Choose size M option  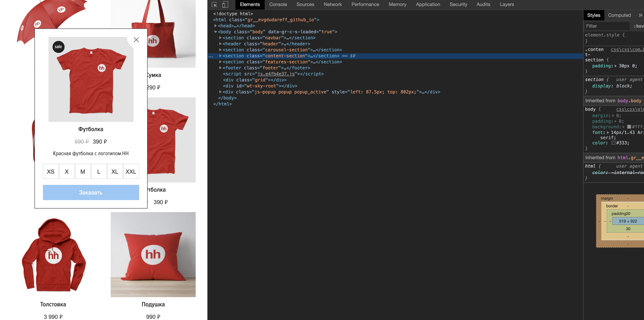[83, 171]
